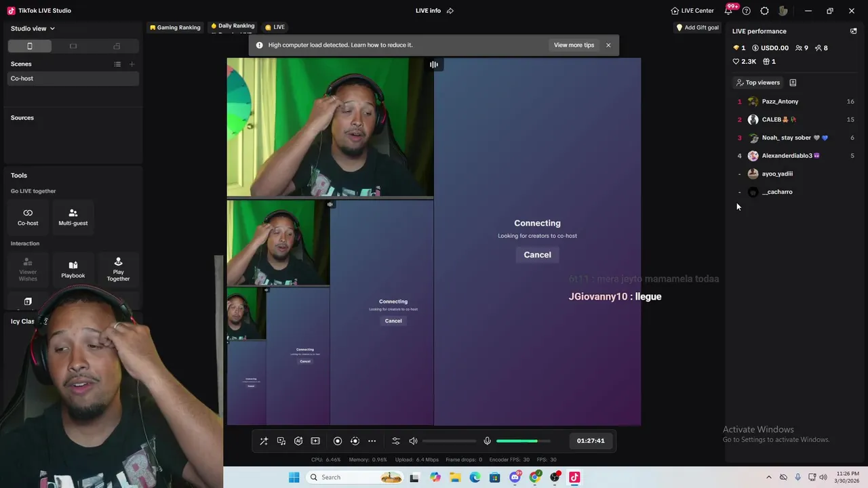Open Windows Start menu

(x=294, y=477)
